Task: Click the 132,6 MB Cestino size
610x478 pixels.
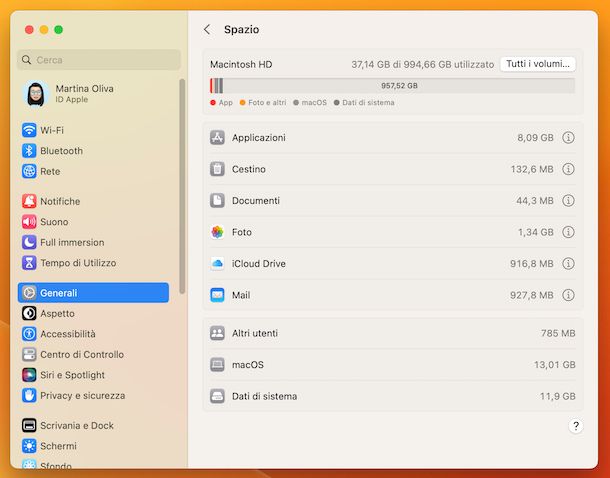Action: (x=532, y=169)
